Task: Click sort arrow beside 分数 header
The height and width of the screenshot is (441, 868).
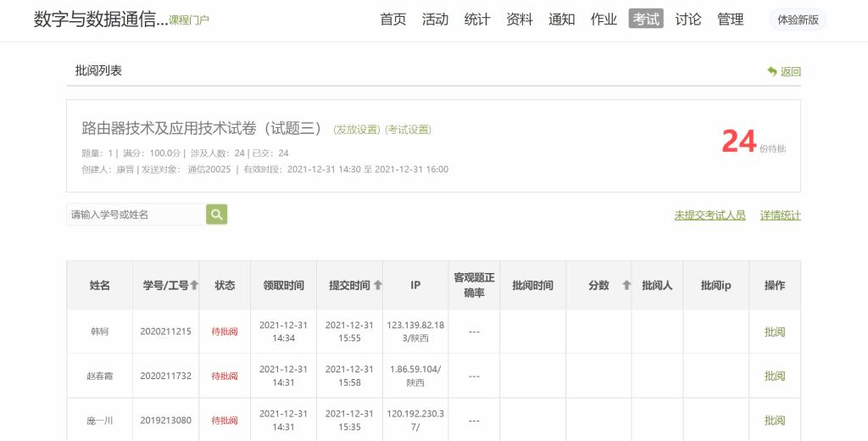Action: click(626, 286)
